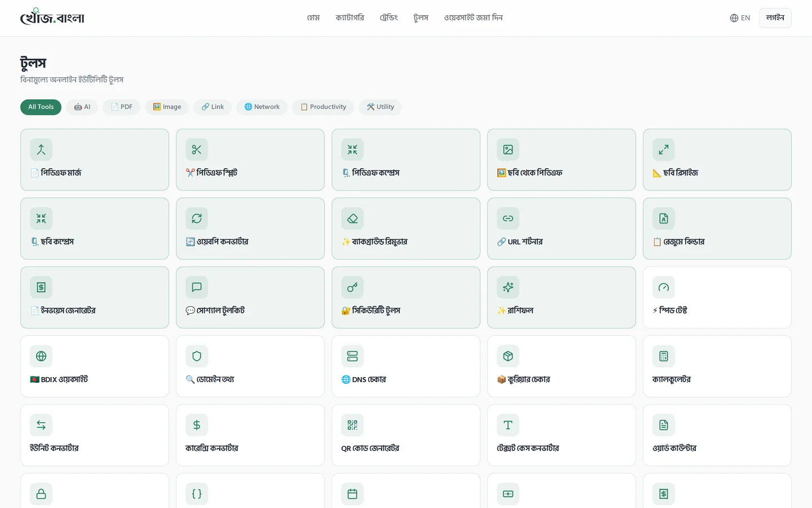Open the shield icon for ডোমেইন তথ্য

tap(197, 356)
